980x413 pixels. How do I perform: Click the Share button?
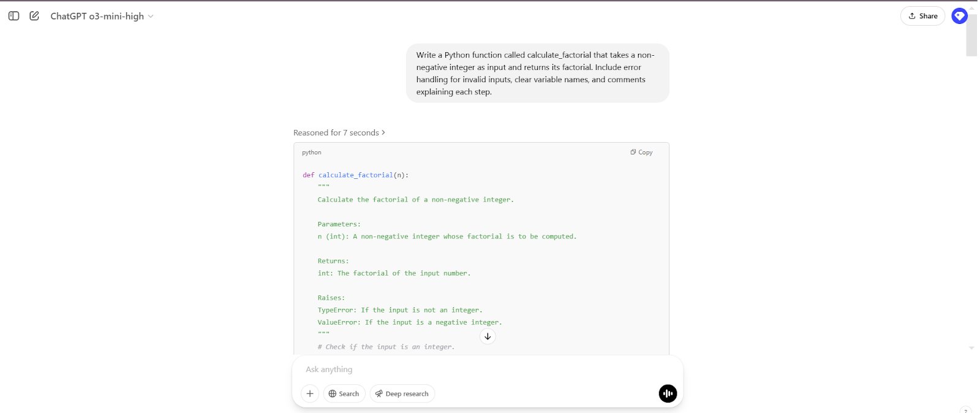tap(922, 16)
